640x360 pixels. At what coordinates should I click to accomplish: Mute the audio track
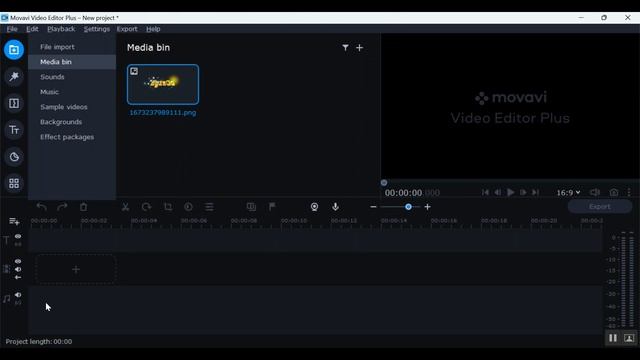point(18,295)
